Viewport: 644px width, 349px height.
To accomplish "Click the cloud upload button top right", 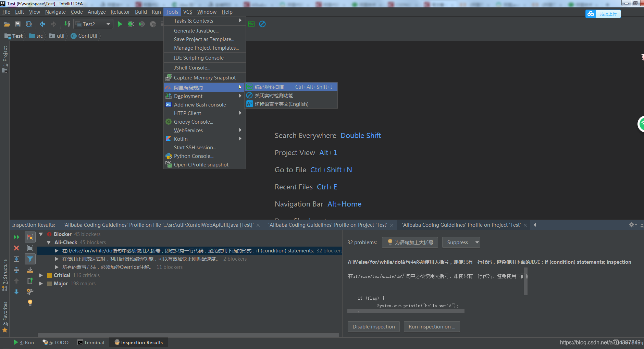I will pyautogui.click(x=603, y=14).
